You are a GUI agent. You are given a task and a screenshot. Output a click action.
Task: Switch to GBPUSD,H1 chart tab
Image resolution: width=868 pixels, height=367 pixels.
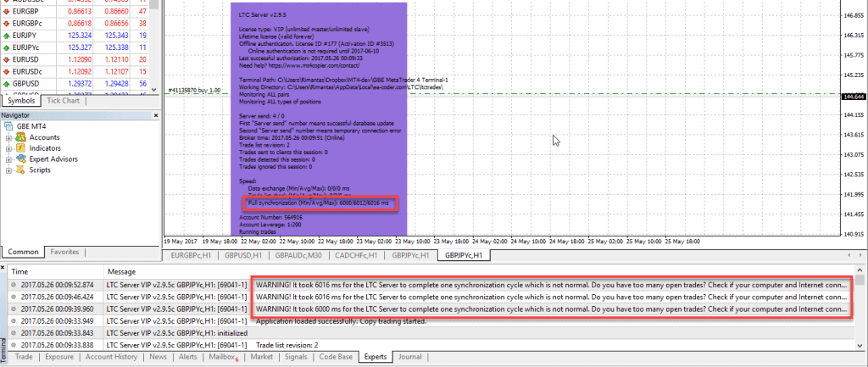(x=244, y=256)
